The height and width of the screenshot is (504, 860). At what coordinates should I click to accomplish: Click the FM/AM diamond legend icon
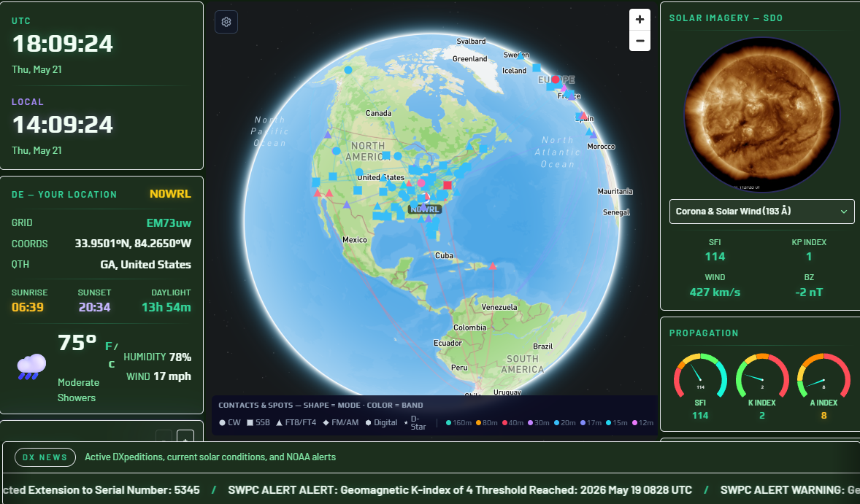(326, 423)
